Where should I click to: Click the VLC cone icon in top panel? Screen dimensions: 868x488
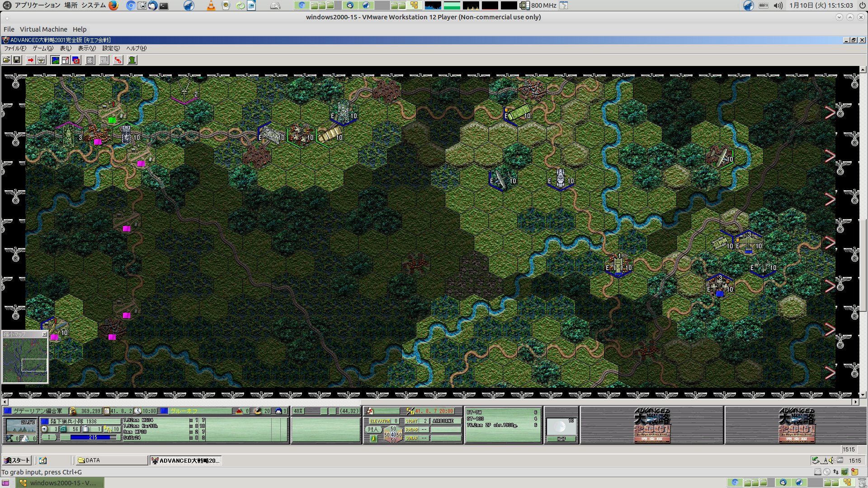tap(211, 5)
